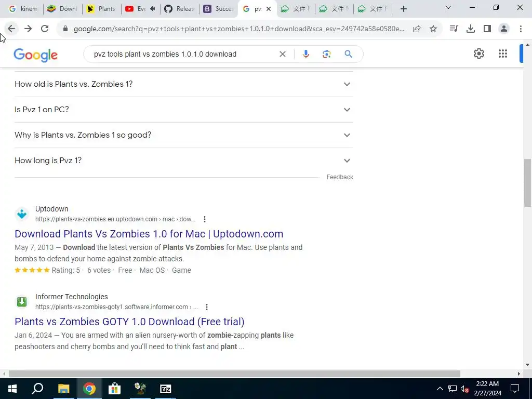Expand "Is Pvz 1 on PC?" question
The image size is (532, 399).
(x=183, y=110)
